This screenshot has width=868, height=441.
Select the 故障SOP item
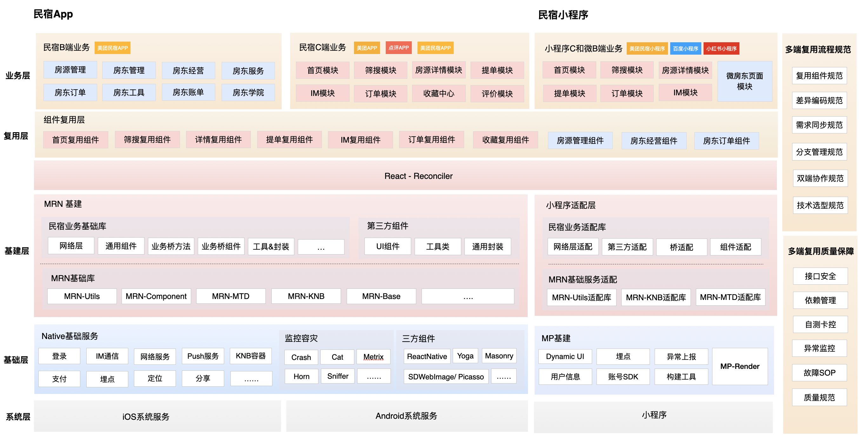819,373
